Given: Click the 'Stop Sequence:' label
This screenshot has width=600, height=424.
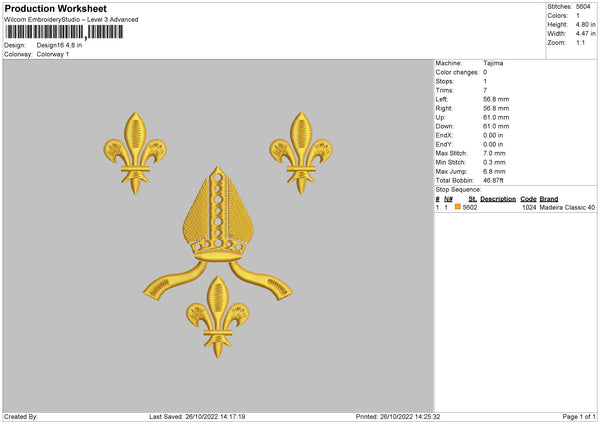Looking at the screenshot, I should point(458,190).
